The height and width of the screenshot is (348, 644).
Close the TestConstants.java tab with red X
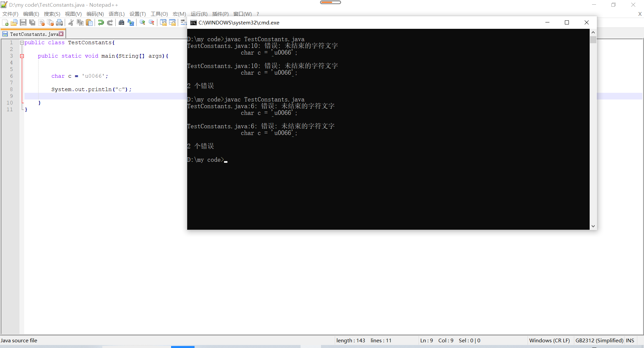point(61,34)
